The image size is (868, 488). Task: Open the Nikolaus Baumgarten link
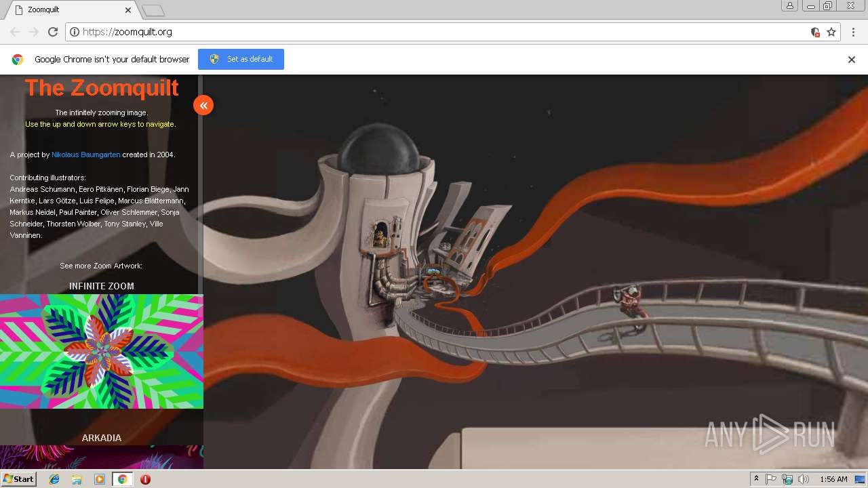pyautogui.click(x=86, y=155)
